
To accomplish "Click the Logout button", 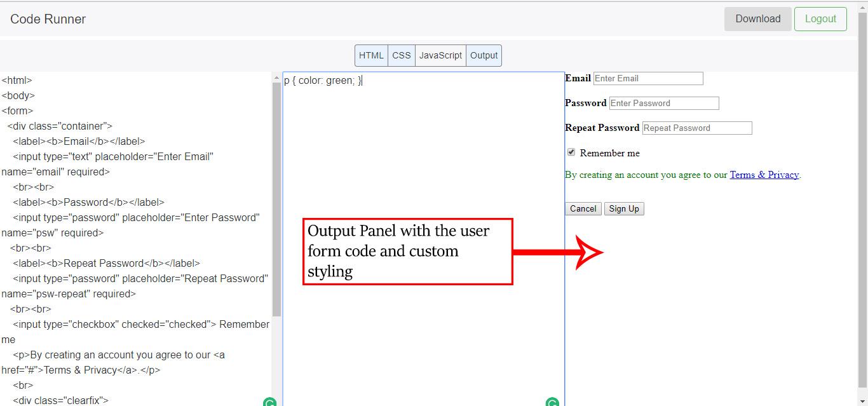I will coord(820,19).
